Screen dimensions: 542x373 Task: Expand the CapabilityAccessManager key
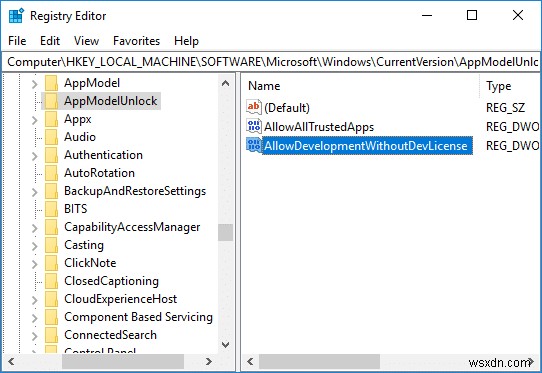[x=34, y=227]
